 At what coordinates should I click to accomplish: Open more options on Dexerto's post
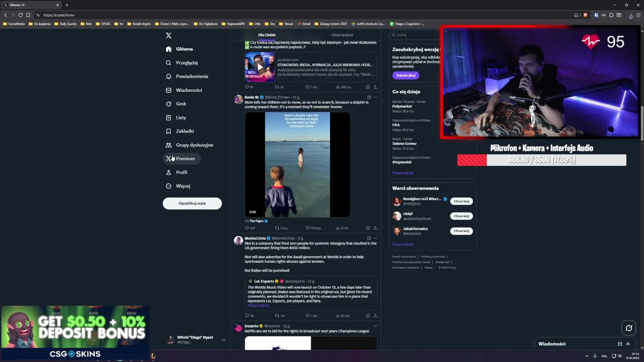pyautogui.click(x=375, y=326)
